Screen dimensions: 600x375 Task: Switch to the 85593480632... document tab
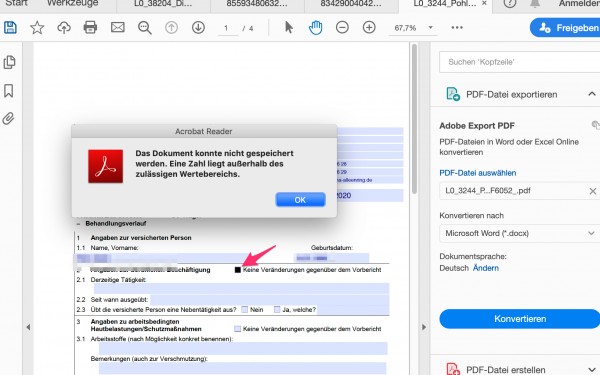click(257, 3)
